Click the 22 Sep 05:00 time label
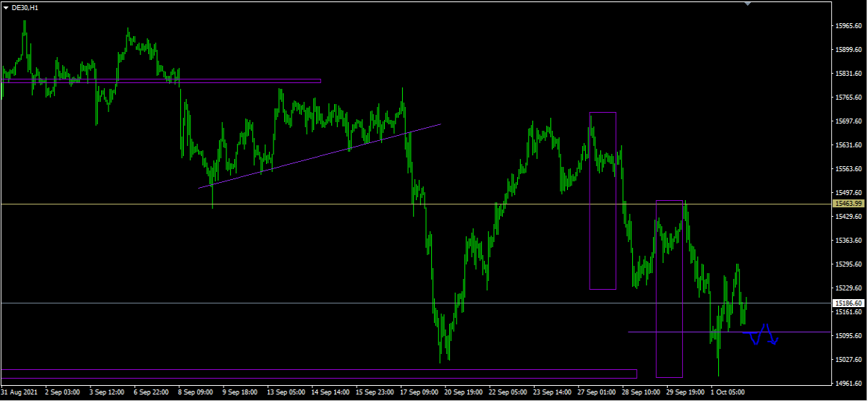This screenshot has width=868, height=401. 509,393
